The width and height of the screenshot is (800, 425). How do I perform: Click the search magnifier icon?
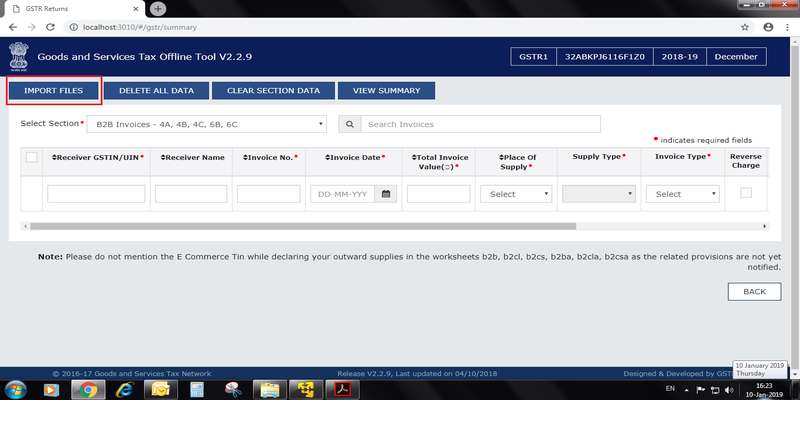(349, 124)
